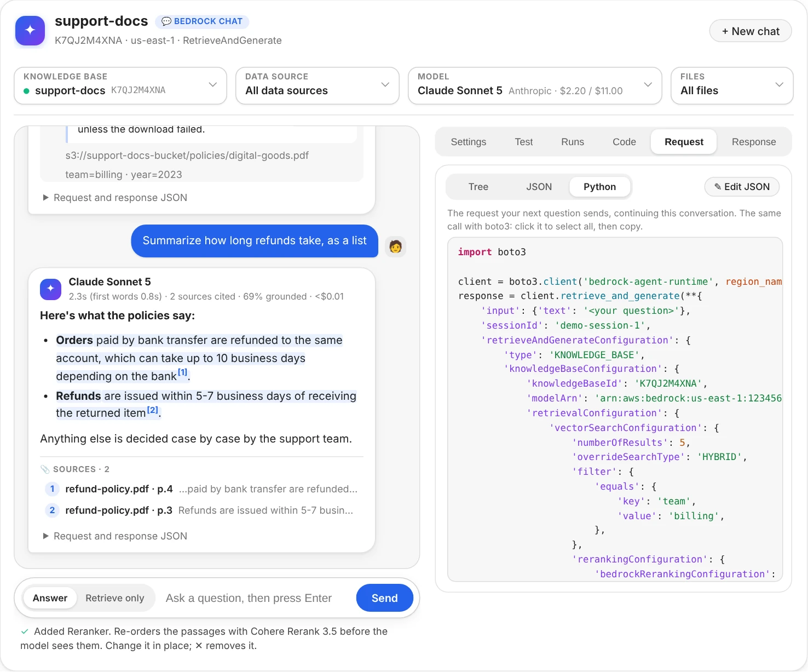Show the request in Tree view
The width and height of the screenshot is (808, 672).
pyautogui.click(x=478, y=187)
